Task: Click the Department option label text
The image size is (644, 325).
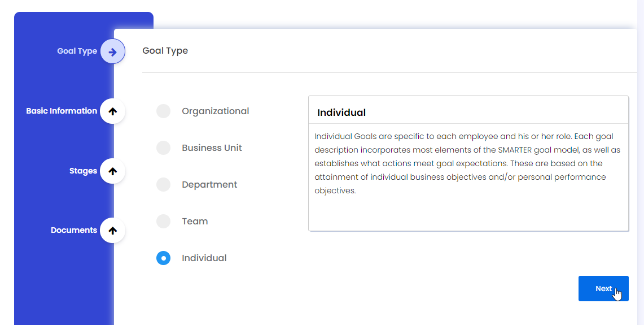Action: pyautogui.click(x=209, y=185)
